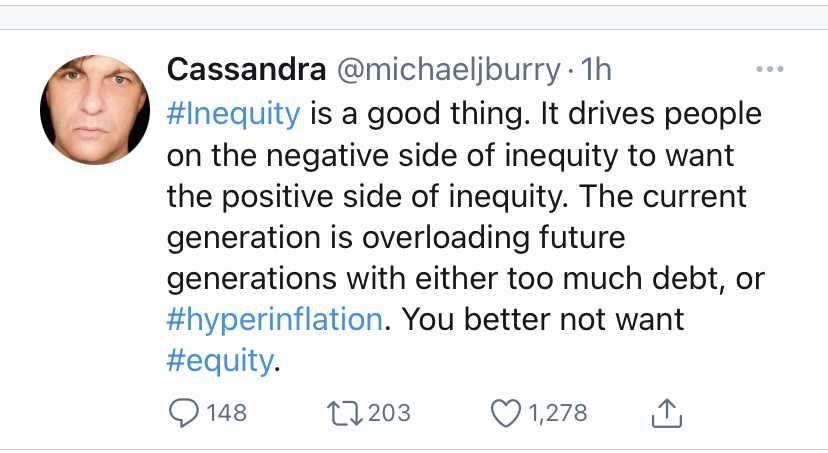Click the 148 replies count
This screenshot has width=828, height=453.
(225, 412)
